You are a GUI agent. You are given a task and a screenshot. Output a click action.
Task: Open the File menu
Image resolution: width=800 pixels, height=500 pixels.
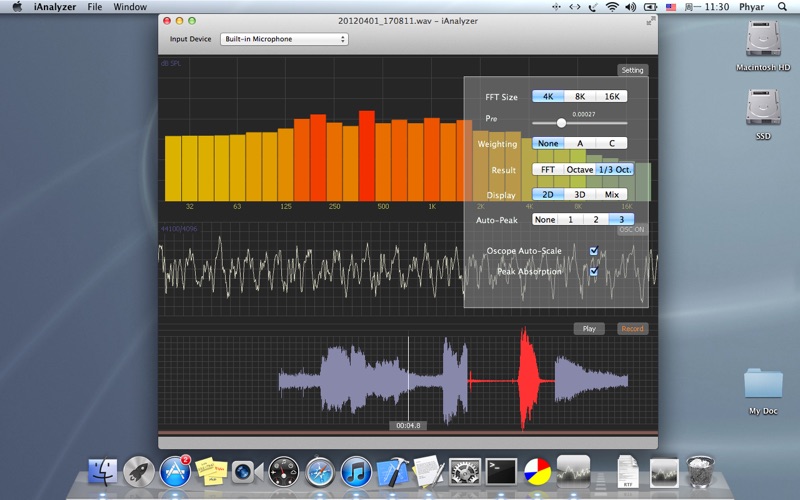94,7
